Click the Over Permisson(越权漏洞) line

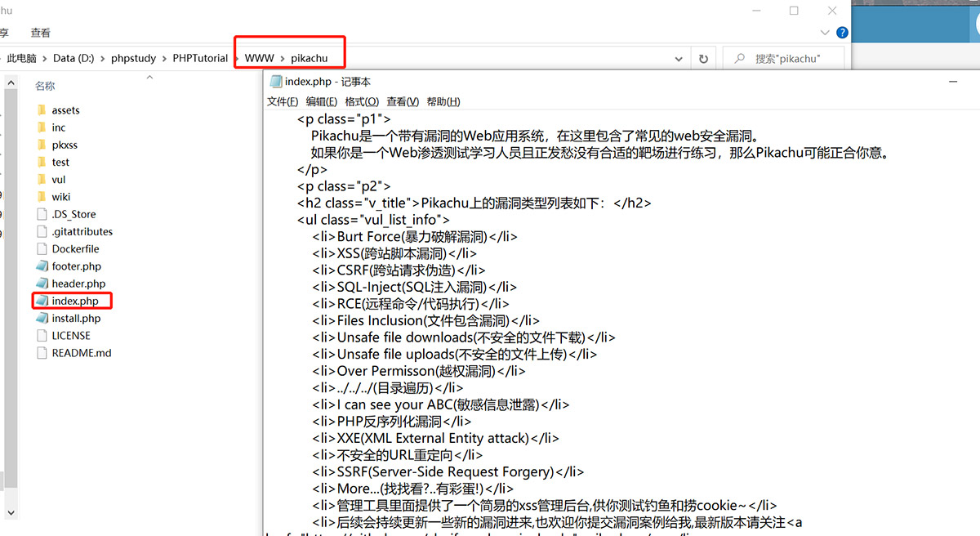(418, 371)
